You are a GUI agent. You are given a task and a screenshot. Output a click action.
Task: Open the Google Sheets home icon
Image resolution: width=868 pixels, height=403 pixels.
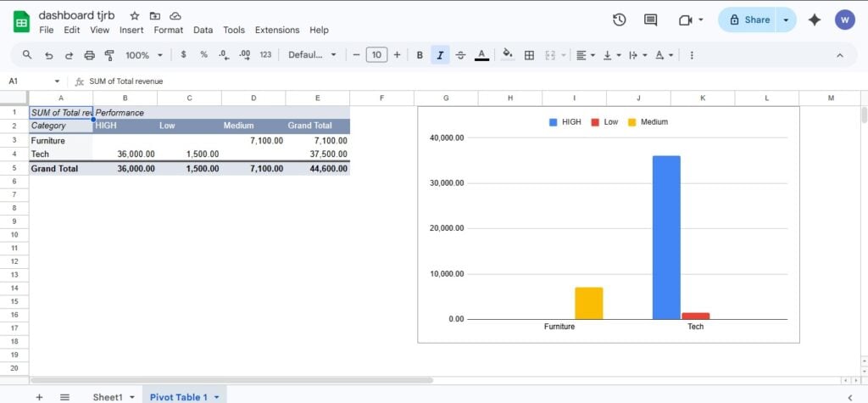click(x=21, y=22)
